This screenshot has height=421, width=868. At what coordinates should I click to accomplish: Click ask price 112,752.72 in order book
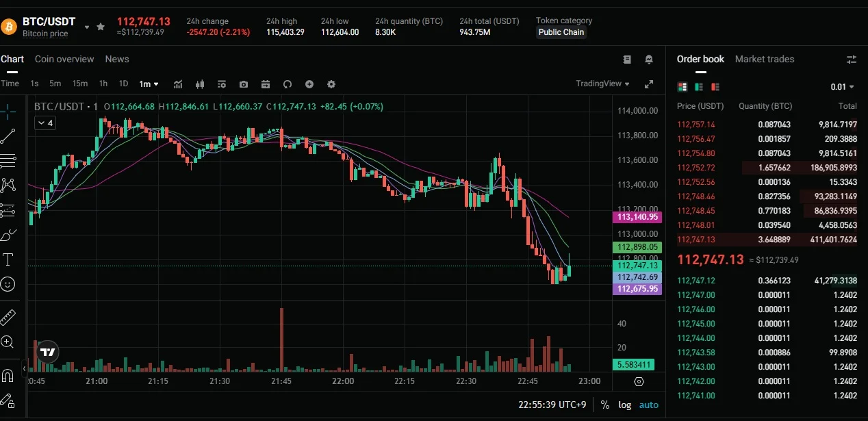pos(696,168)
